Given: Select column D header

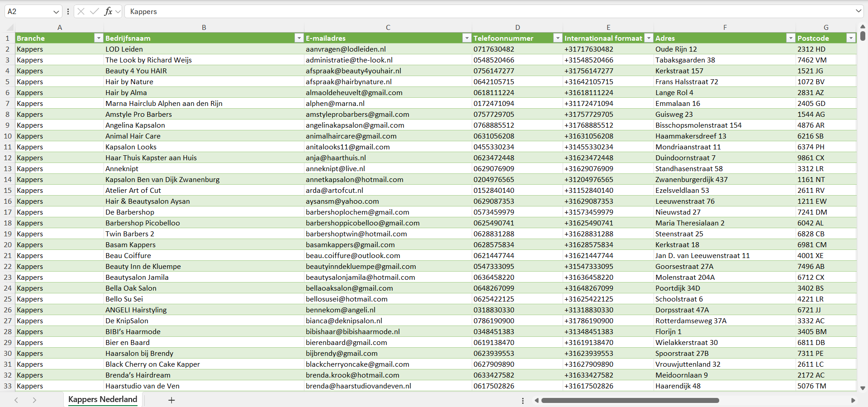Looking at the screenshot, I should coord(517,27).
